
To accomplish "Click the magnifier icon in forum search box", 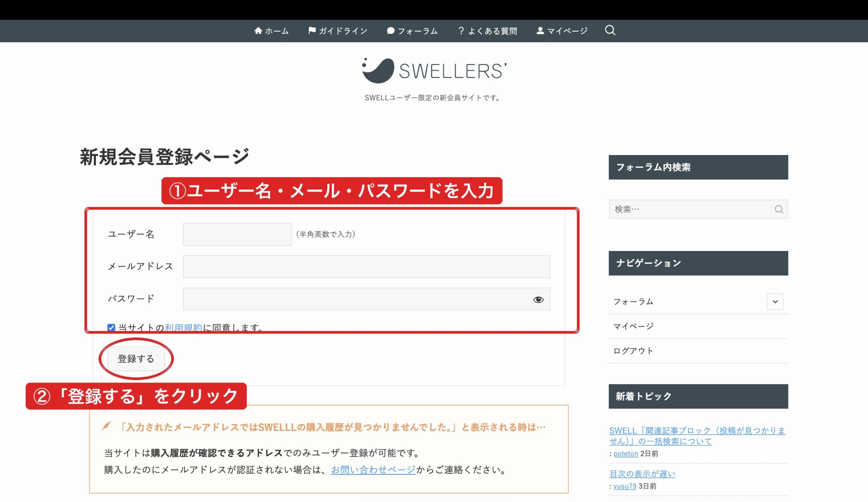I will pyautogui.click(x=779, y=209).
